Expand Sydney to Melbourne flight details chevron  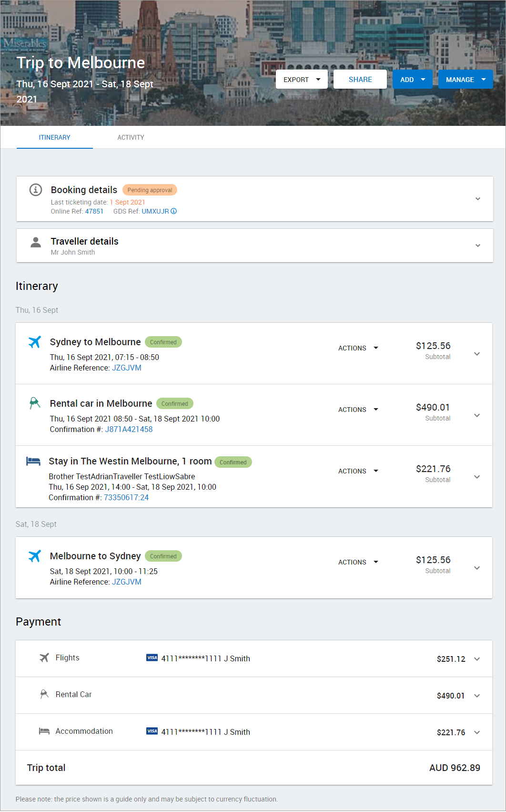(x=477, y=354)
